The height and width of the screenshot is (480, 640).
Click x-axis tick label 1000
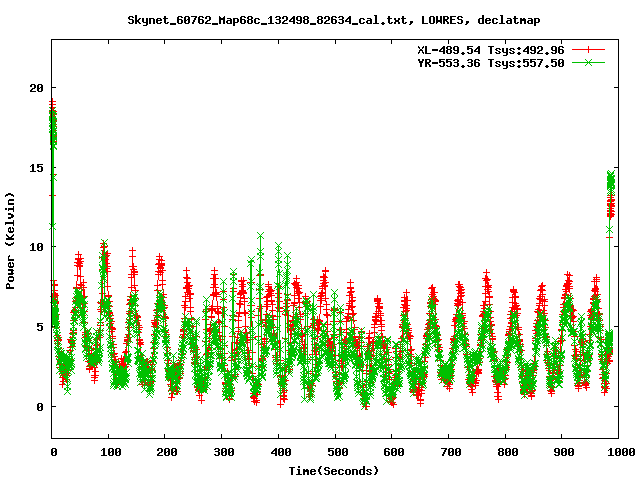click(x=620, y=452)
